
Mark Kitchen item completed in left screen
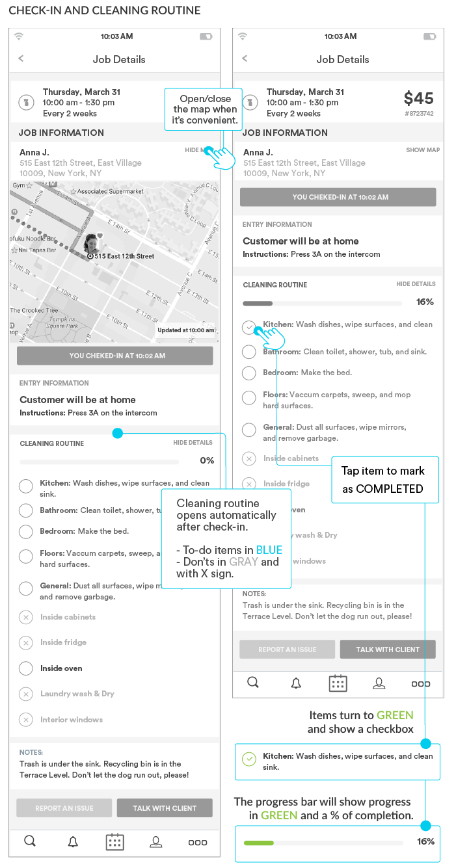(25, 486)
